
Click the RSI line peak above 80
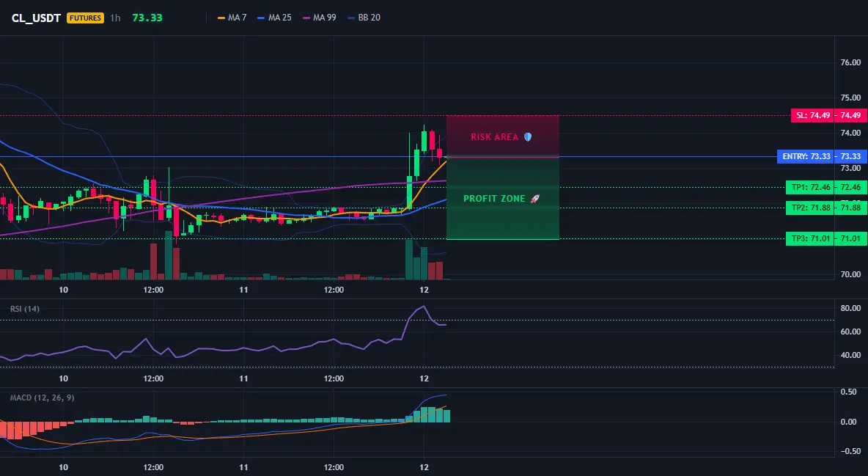click(424, 307)
